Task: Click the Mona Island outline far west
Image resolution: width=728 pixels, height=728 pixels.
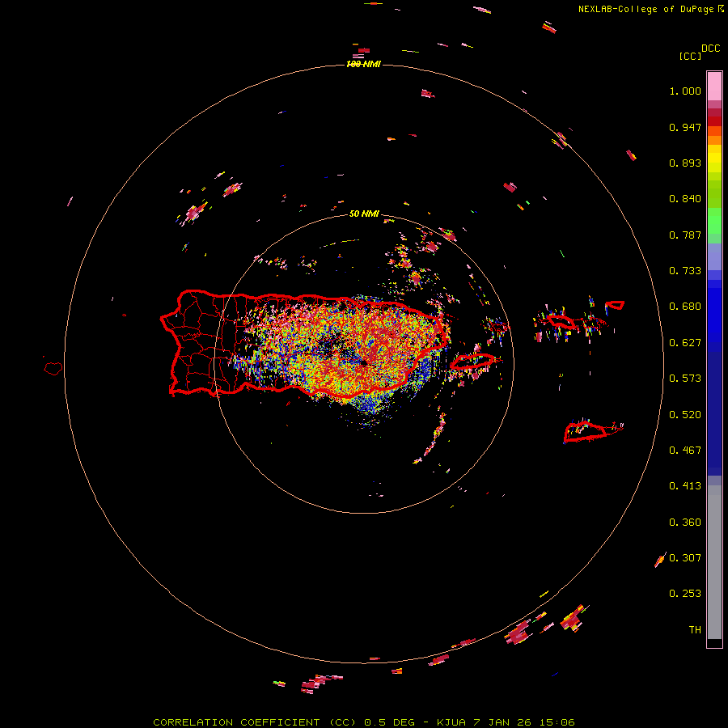Action: click(53, 369)
